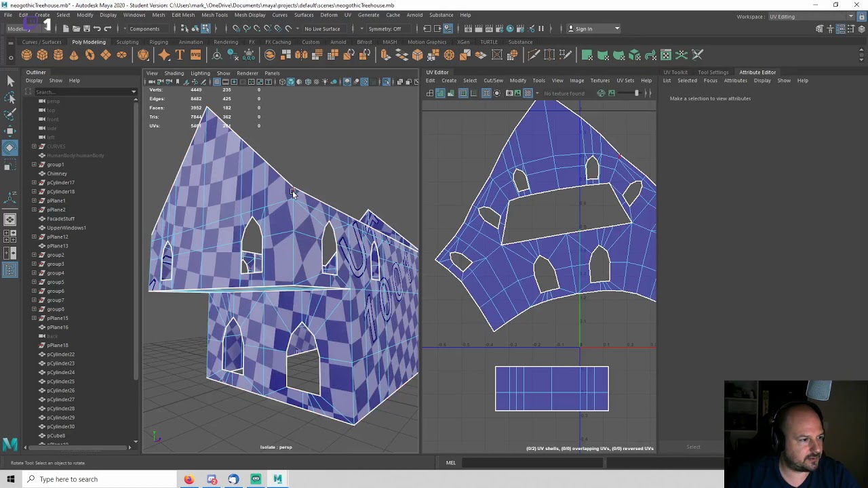This screenshot has height=488, width=868.
Task: Open the No Live Surface dropdown
Action: pyautogui.click(x=322, y=28)
